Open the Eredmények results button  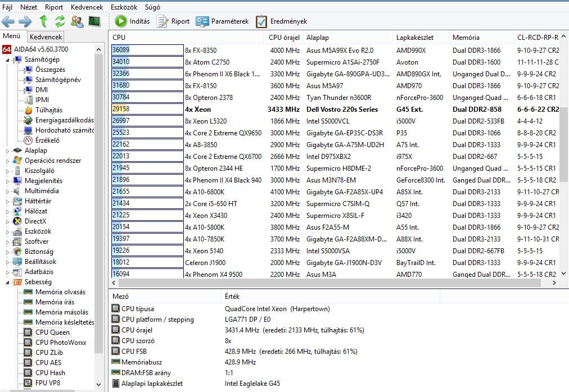(282, 21)
